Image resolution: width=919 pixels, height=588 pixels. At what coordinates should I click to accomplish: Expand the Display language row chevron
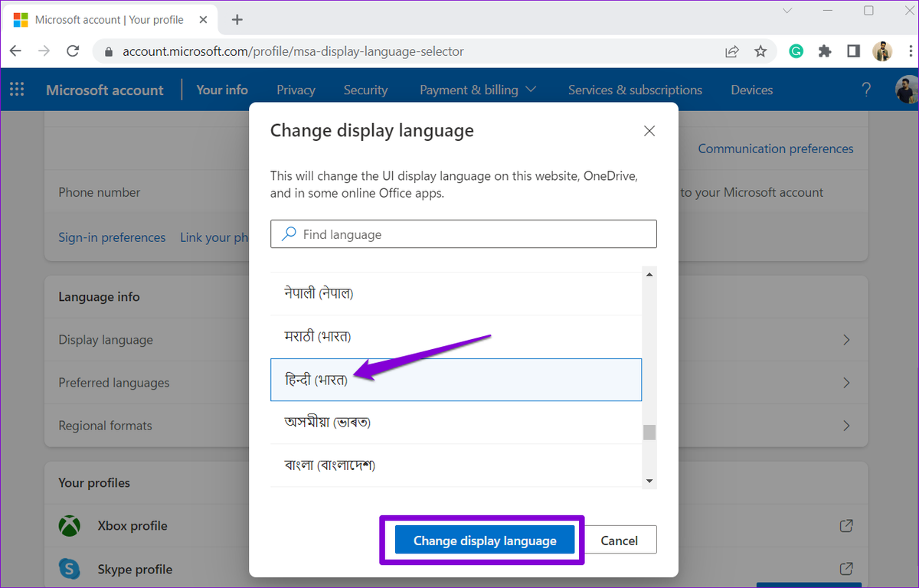(846, 340)
